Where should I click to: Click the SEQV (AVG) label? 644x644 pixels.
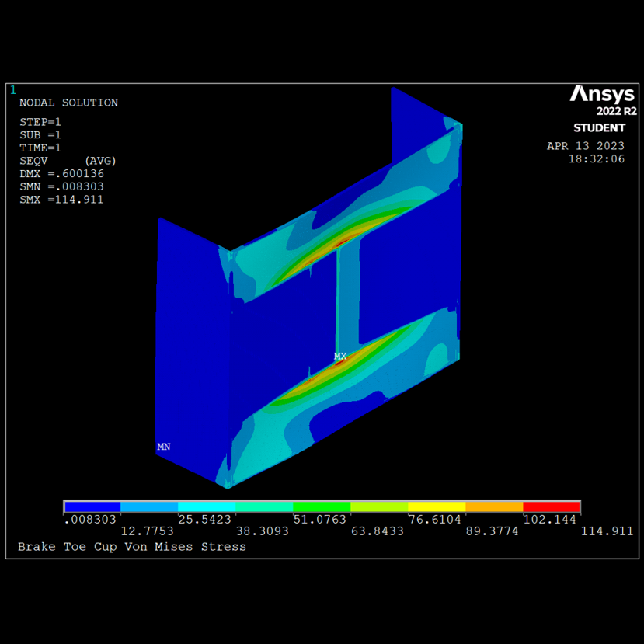[x=68, y=161]
